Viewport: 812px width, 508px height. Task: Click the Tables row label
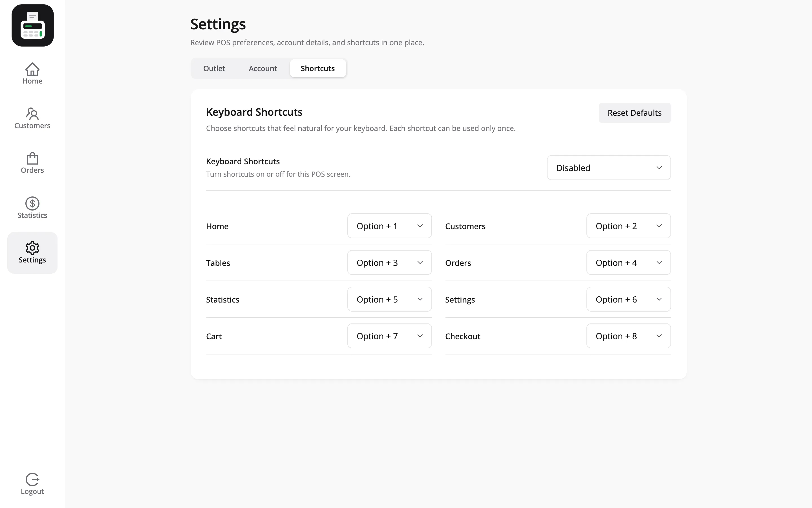coord(218,263)
